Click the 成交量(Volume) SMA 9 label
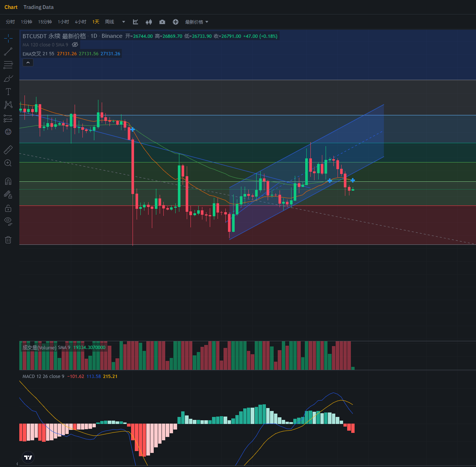Viewport: 476px width, 467px height. (46, 348)
